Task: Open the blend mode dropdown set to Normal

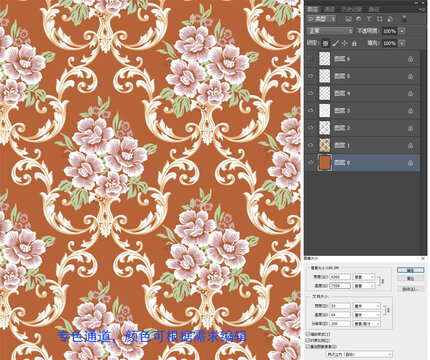Action: coord(330,31)
